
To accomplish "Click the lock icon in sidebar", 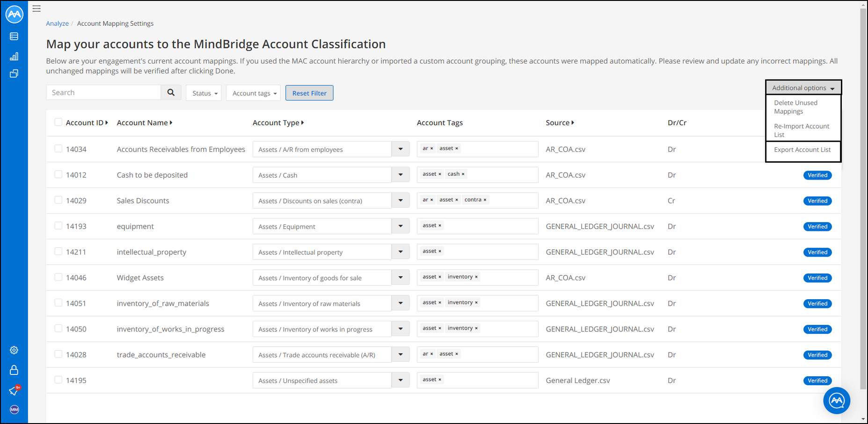I will point(14,370).
